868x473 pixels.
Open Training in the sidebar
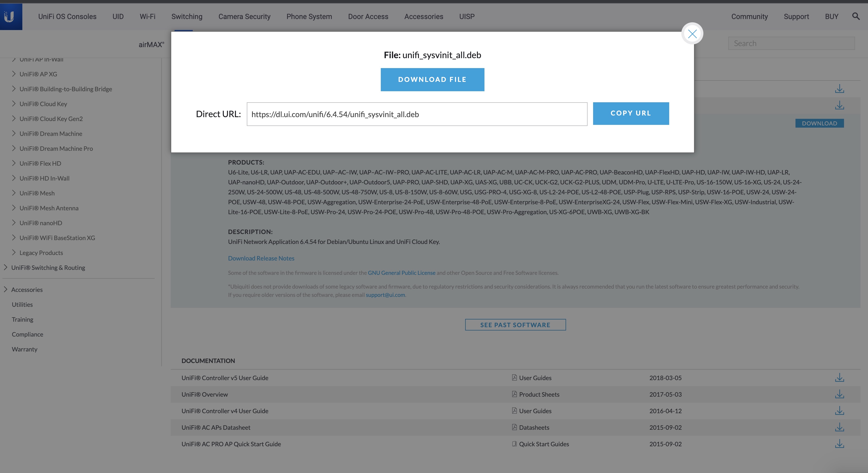23,319
